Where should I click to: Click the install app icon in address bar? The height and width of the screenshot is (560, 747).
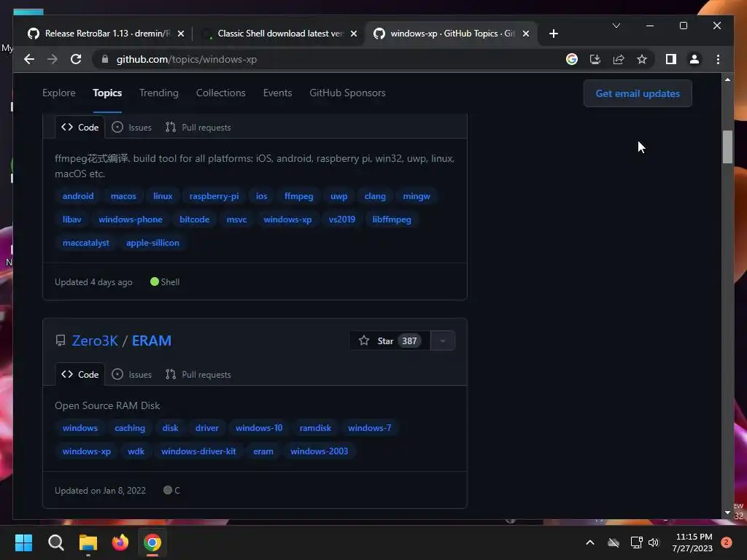[x=595, y=59]
